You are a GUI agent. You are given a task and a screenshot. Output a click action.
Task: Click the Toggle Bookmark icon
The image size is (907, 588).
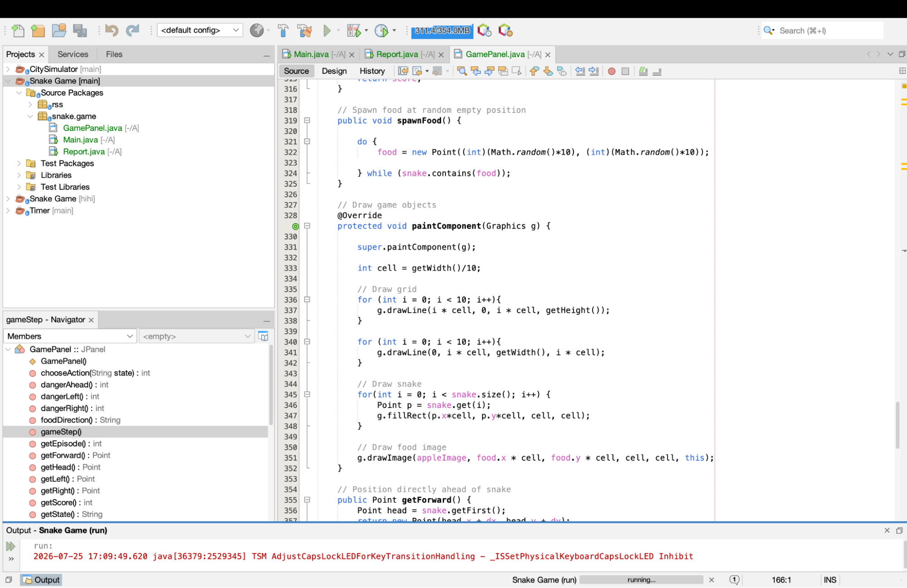point(562,71)
